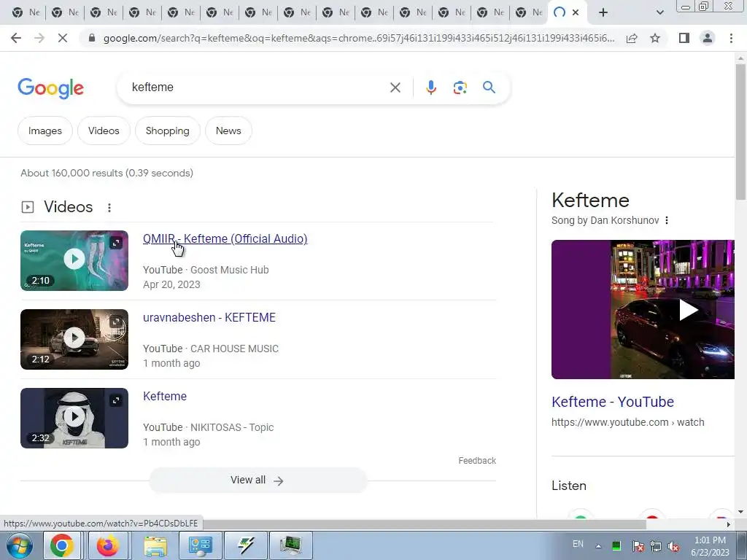This screenshot has height=560, width=747.
Task: View site information lock icon
Action: pyautogui.click(x=92, y=38)
